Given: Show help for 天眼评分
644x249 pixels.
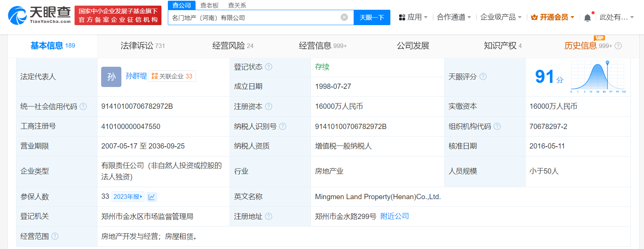Looking at the screenshot, I should point(483,76).
